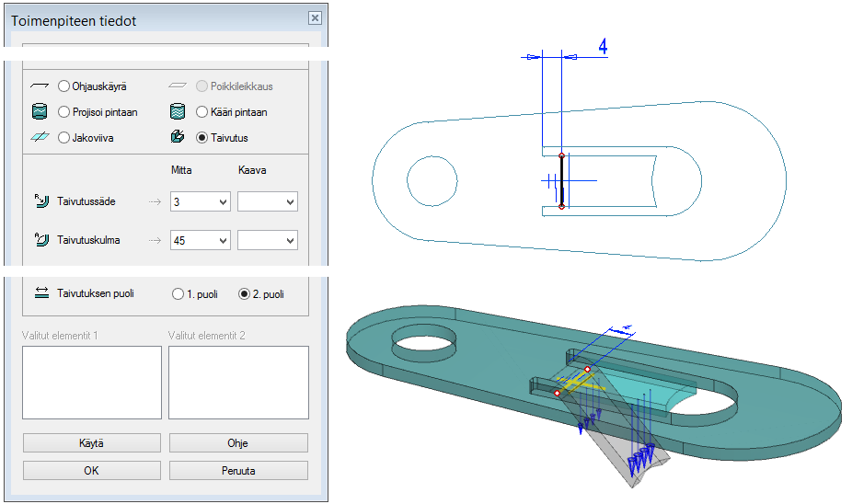This screenshot has width=852, height=504.
Task: Click the Ohjauskäyrä guide curve icon
Action: point(39,86)
